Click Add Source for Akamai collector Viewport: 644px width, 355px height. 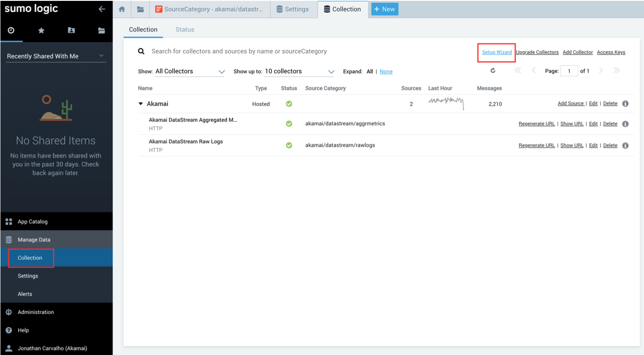click(x=571, y=104)
